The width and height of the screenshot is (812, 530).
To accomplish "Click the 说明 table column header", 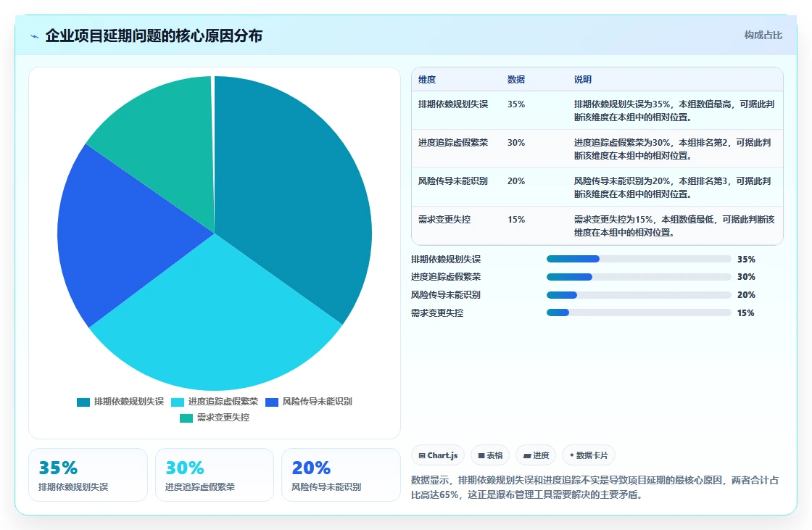I will [583, 80].
